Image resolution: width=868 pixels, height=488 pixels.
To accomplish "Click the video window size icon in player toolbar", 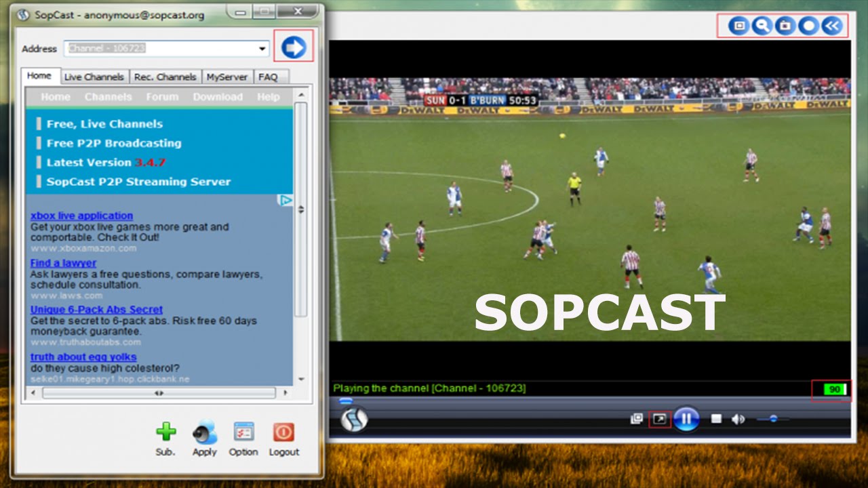I will coord(738,26).
